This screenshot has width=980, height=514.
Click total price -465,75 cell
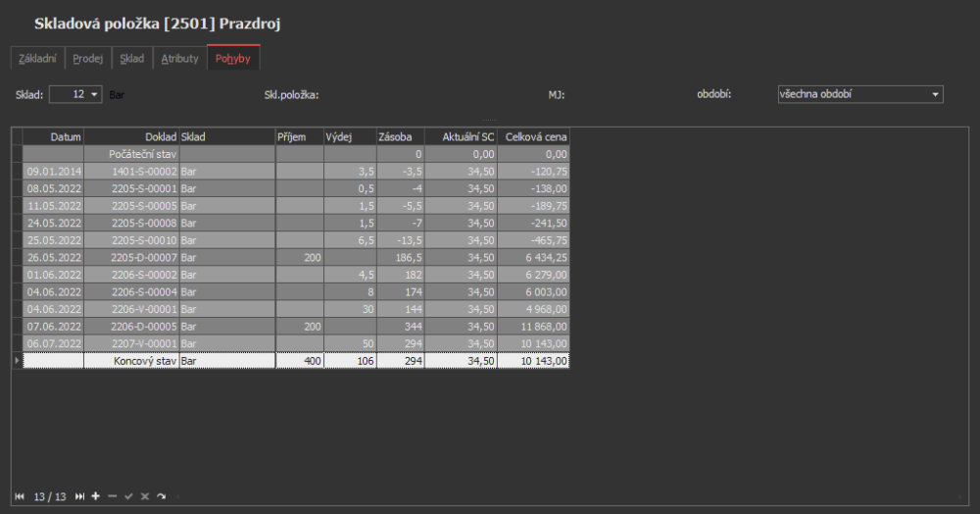[533, 240]
